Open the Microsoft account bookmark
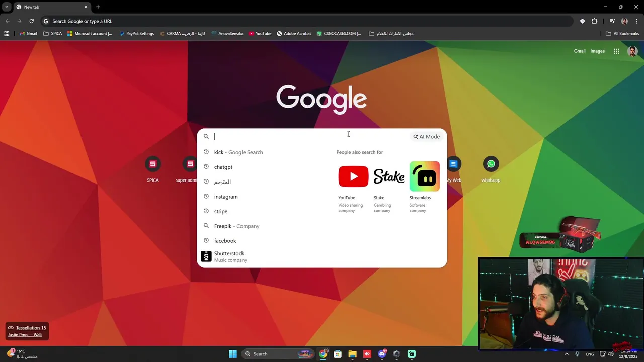 pos(90,34)
